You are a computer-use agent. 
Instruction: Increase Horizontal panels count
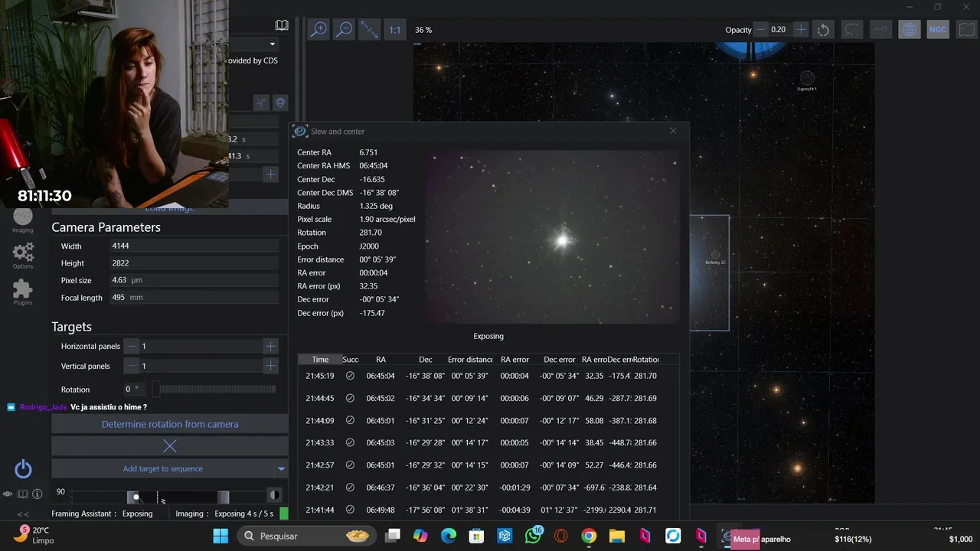pos(270,346)
